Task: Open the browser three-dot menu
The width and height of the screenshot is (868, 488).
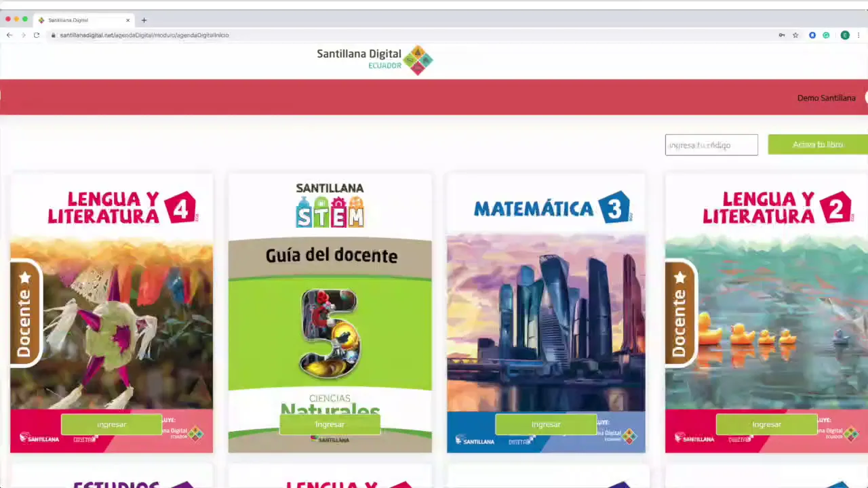Action: pos(859,35)
